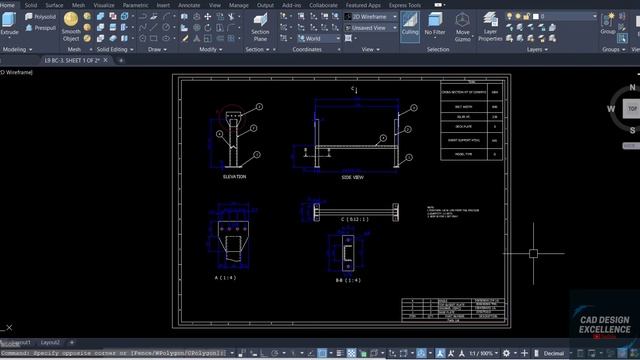
Task: Click the 2D Wireframe viewport label
Action: (16, 72)
